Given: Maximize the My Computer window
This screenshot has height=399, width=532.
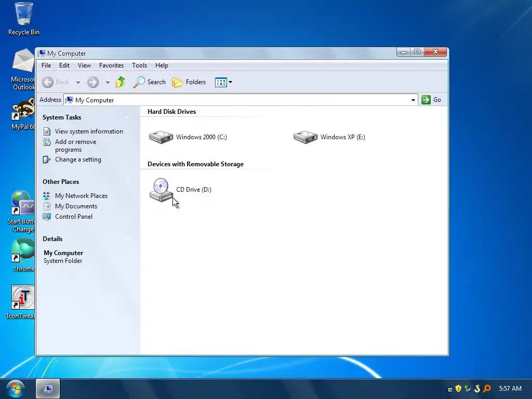Looking at the screenshot, I should tap(417, 52).
